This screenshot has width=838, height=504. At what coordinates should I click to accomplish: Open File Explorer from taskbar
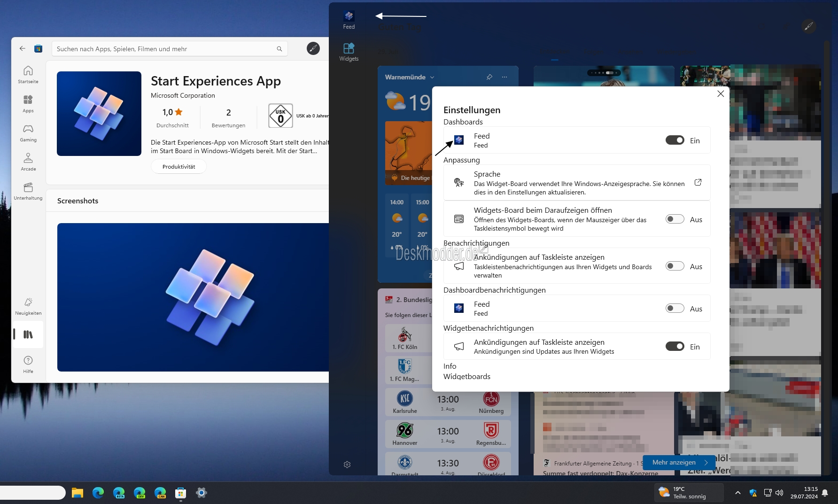click(x=78, y=493)
